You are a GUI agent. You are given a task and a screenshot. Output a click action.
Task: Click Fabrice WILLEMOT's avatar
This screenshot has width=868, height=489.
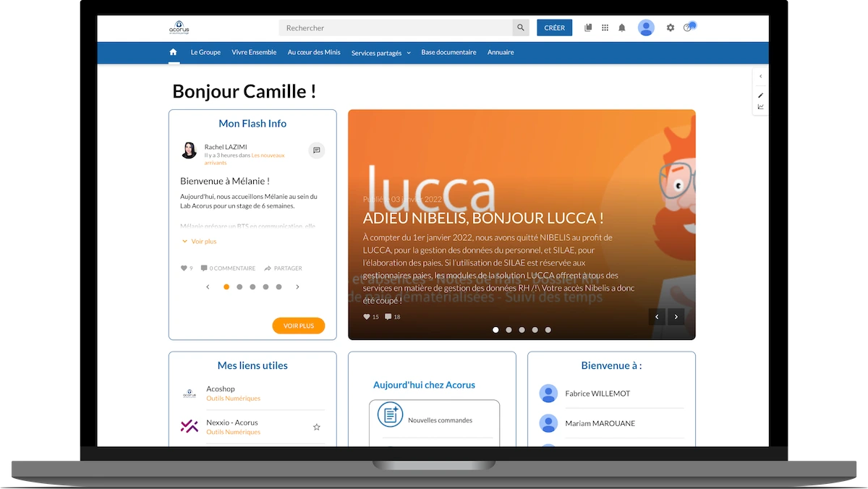tap(548, 394)
